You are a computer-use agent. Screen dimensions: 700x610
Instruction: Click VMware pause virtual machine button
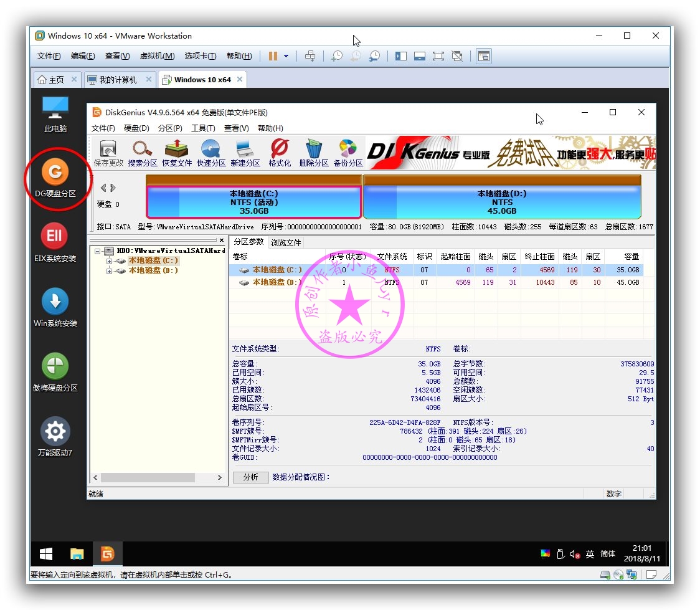[273, 56]
